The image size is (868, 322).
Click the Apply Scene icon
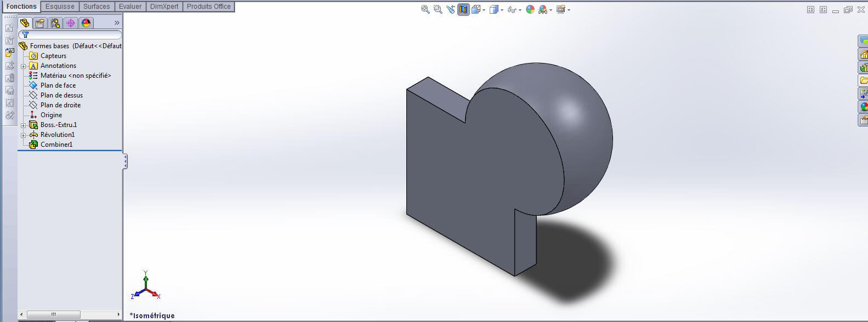(x=543, y=9)
